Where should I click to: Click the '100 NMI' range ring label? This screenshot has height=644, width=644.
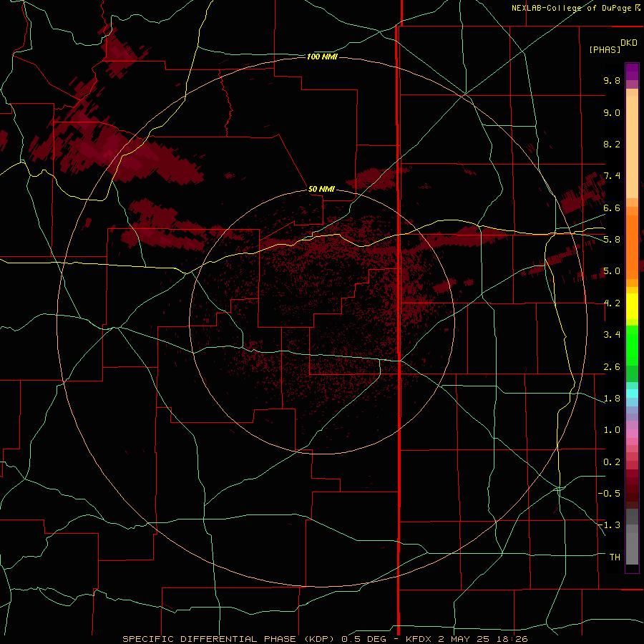322,57
